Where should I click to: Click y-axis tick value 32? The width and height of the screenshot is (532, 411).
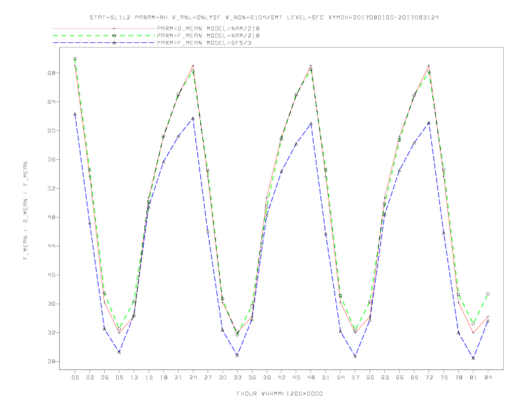(x=51, y=332)
